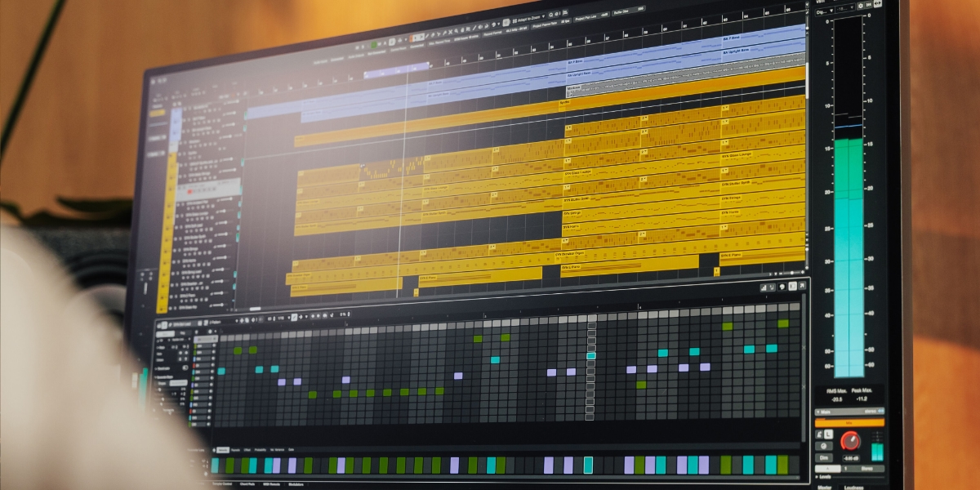The height and width of the screenshot is (490, 980).
Task: Switch to the Chord Pads lower zone tab
Action: pos(247,484)
